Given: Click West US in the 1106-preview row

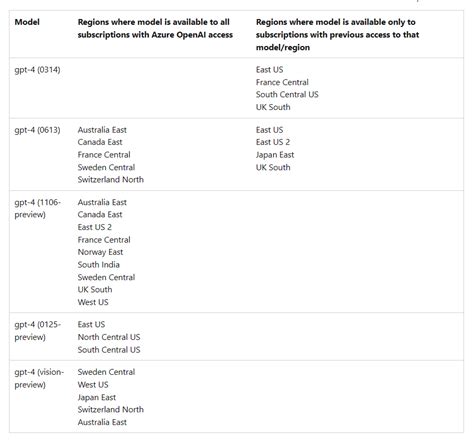Looking at the screenshot, I should click(x=93, y=302).
